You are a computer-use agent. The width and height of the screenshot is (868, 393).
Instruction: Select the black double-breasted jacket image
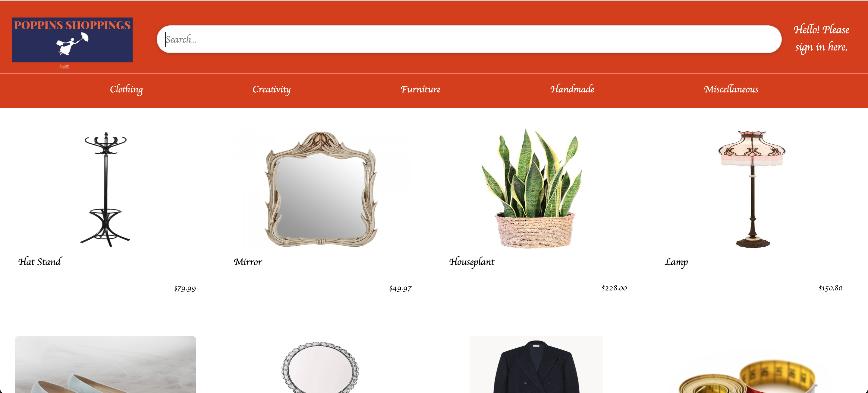click(536, 365)
